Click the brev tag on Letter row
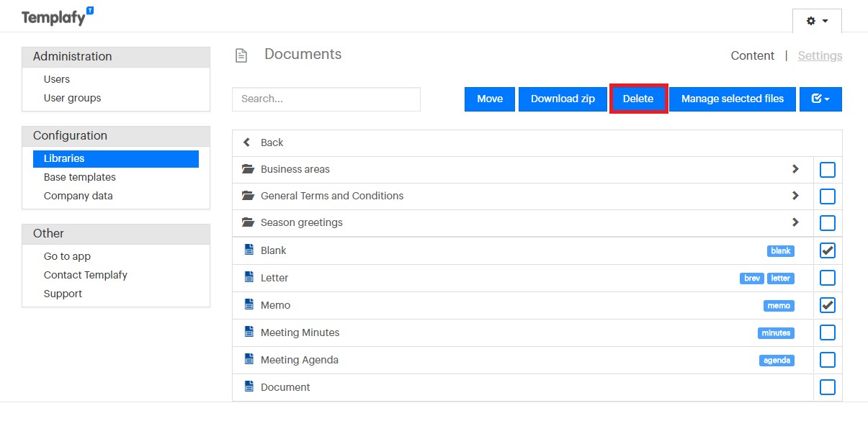Viewport: 868px width, 421px height. 752,279
